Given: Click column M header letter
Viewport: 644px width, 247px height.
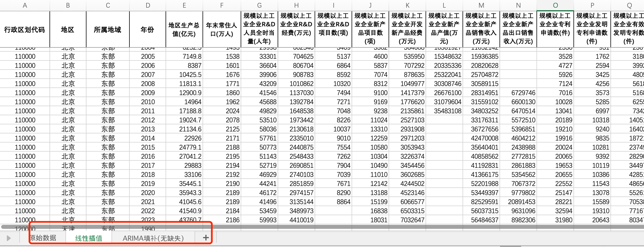Looking at the screenshot, I should point(481,5).
